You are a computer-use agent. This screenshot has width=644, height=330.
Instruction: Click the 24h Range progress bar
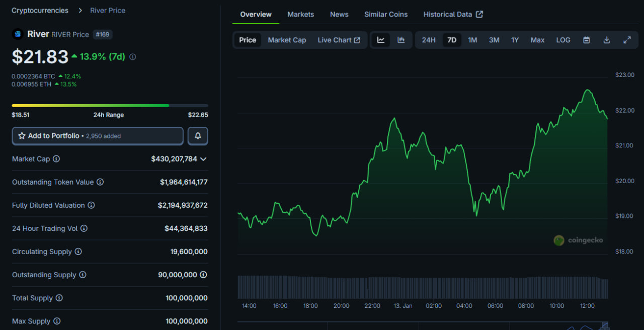pos(110,106)
